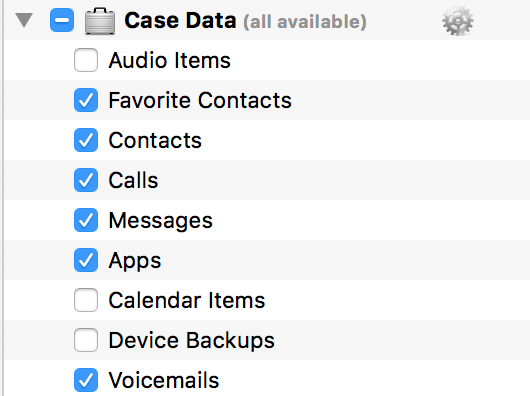Enable the Audio Items checkbox

(86, 60)
